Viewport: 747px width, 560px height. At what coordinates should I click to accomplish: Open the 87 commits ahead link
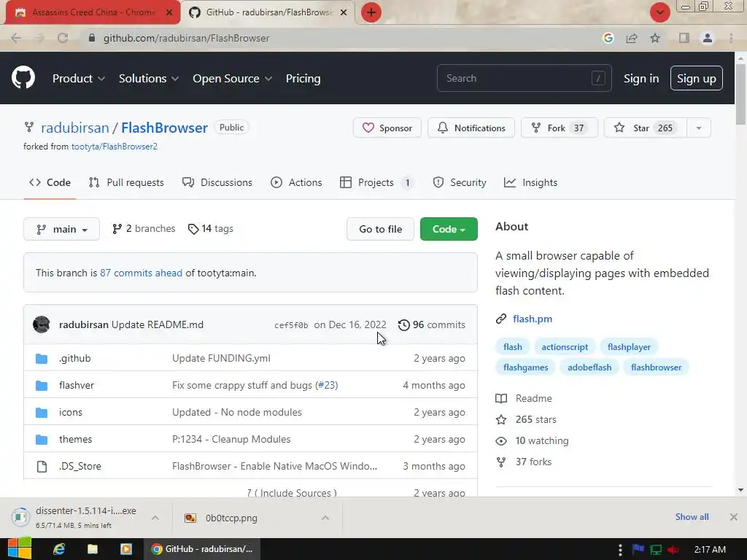pos(141,273)
